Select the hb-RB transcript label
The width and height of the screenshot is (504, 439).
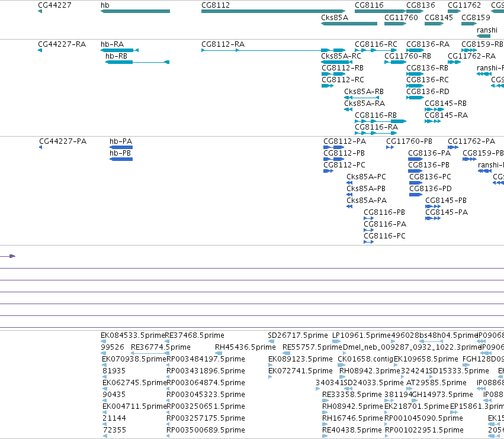click(116, 56)
